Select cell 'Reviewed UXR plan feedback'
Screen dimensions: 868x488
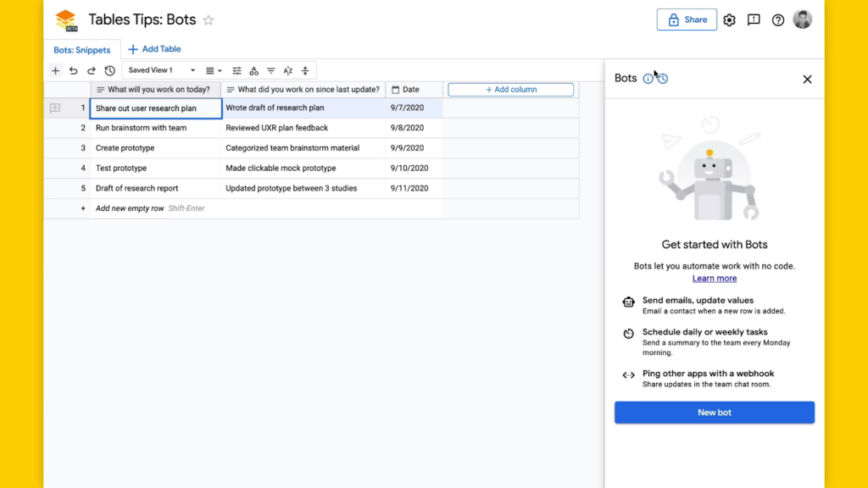(x=303, y=128)
